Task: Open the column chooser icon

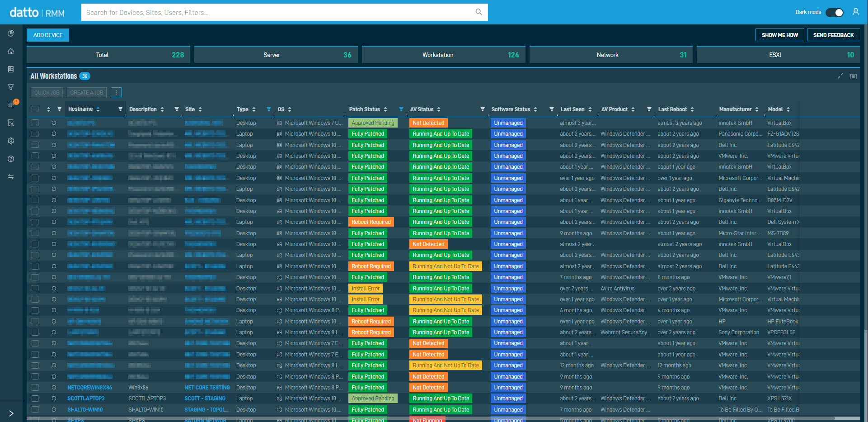Action: pos(854,76)
